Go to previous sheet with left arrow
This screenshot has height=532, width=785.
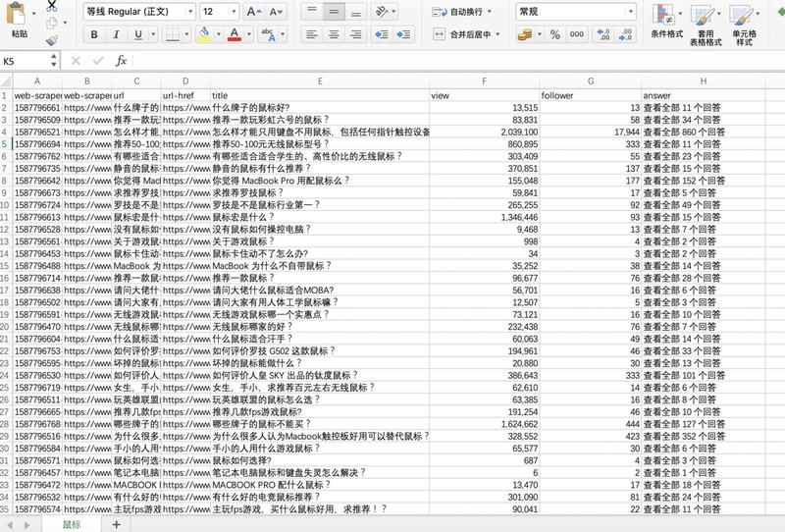[x=10, y=524]
